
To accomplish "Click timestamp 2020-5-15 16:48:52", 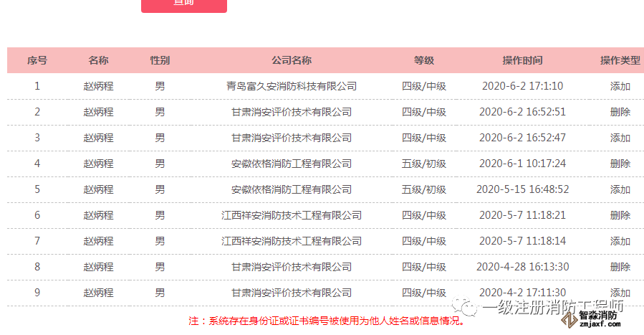I will [522, 189].
